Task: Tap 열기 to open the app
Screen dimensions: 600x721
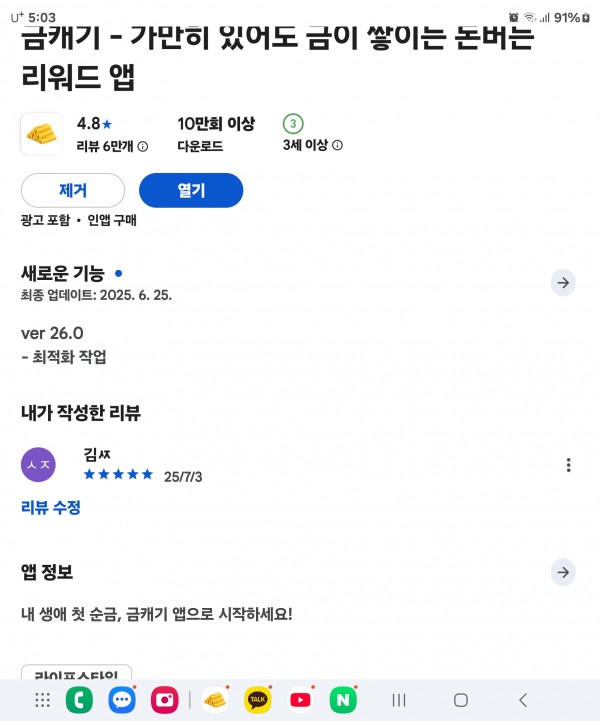Action: tap(191, 190)
